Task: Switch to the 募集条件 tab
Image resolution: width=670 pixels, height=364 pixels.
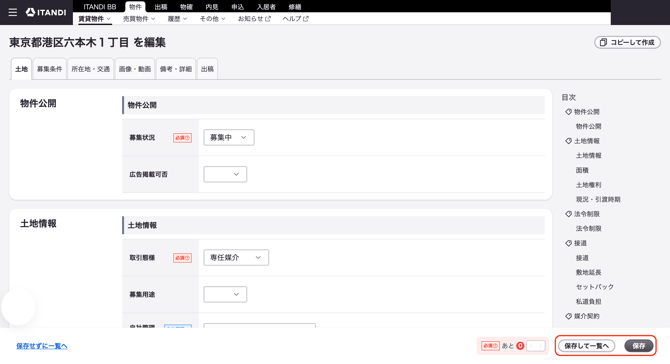Action: click(x=50, y=69)
